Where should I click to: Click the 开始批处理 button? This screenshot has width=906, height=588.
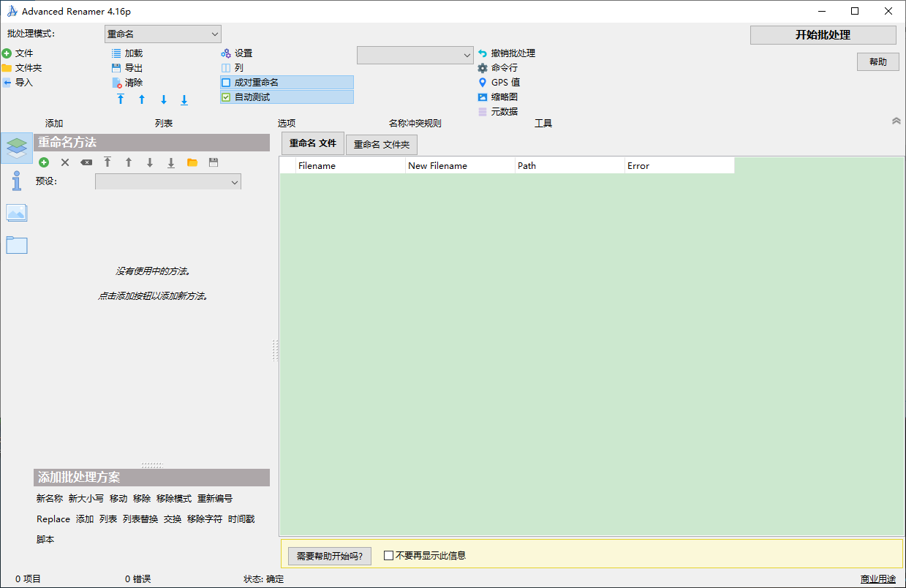823,35
